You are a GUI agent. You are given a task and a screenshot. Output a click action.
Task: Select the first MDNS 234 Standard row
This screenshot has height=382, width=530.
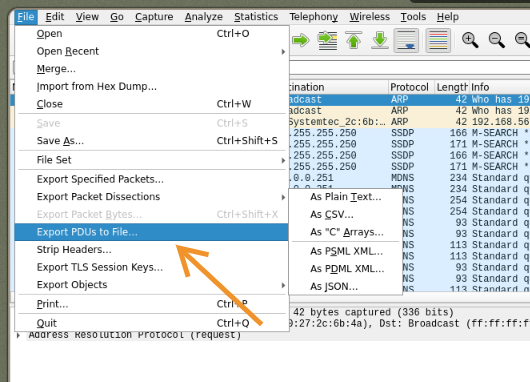pyautogui.click(x=409, y=177)
